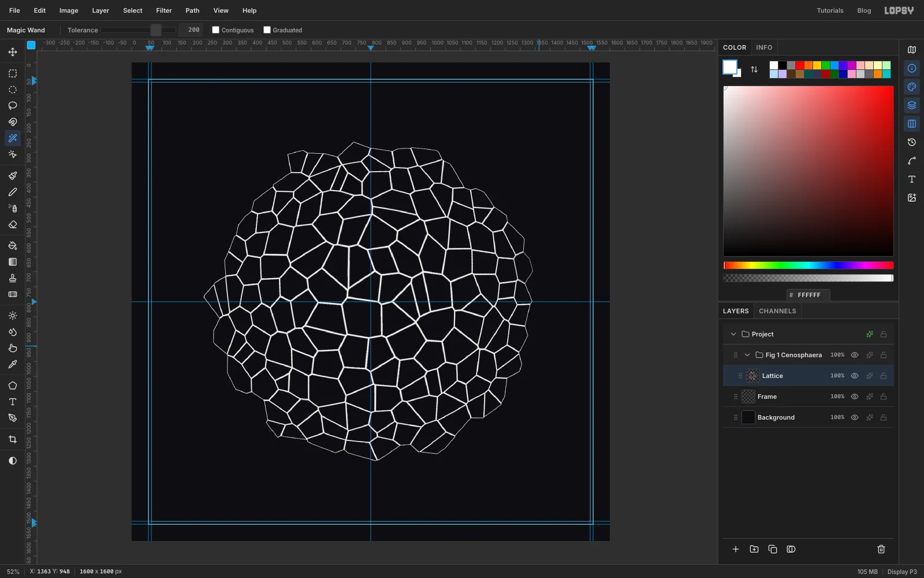This screenshot has height=578, width=924.
Task: Duplicate the selected layer
Action: tap(773, 549)
